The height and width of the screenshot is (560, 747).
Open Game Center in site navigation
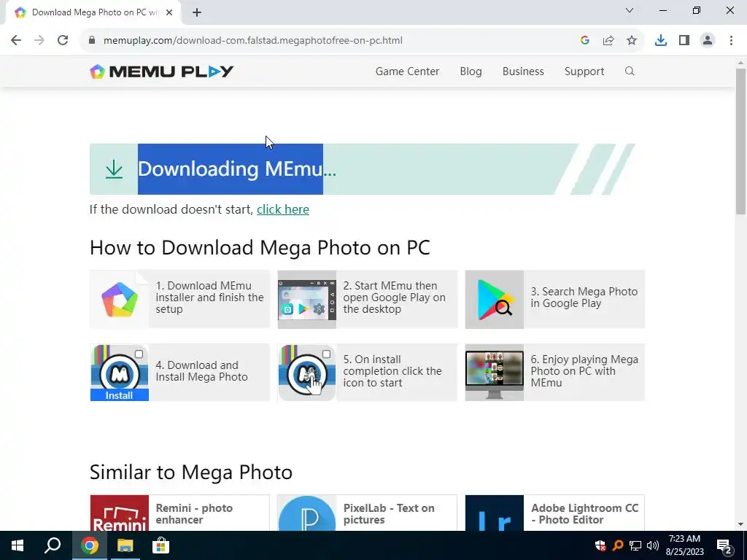pos(407,71)
